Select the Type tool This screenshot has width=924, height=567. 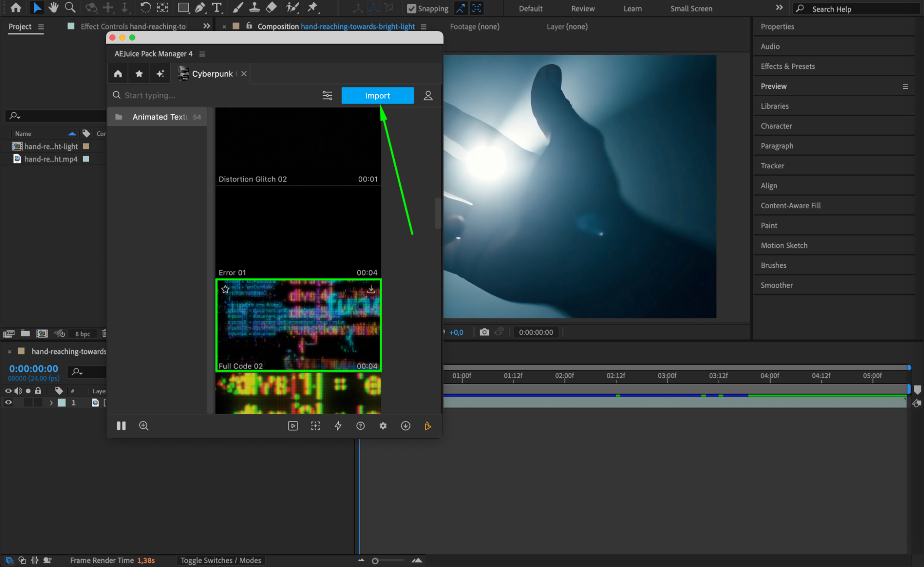point(216,7)
